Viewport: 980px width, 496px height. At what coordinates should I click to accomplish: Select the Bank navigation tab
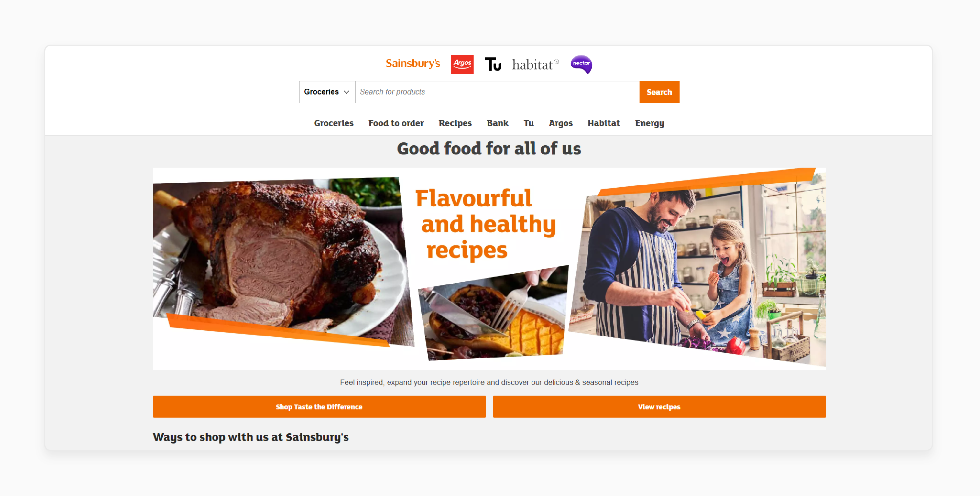(x=497, y=123)
